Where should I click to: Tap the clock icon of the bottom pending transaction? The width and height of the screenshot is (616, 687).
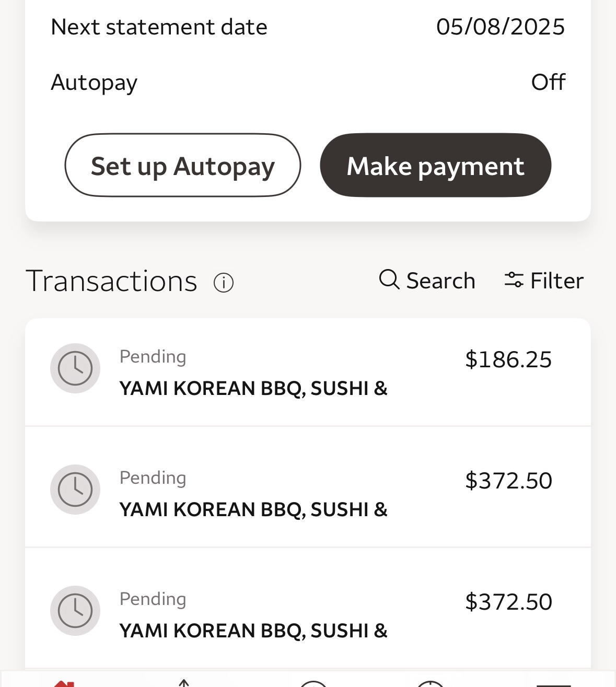pyautogui.click(x=75, y=611)
